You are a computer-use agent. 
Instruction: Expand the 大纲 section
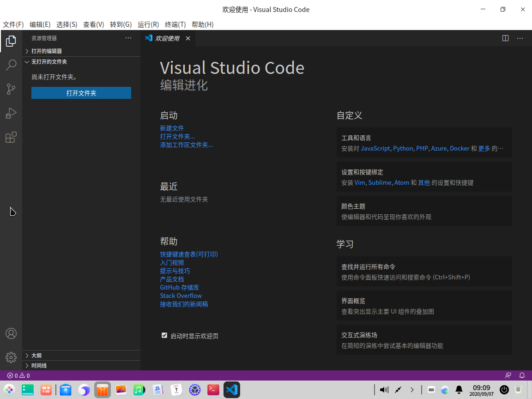[81, 356]
